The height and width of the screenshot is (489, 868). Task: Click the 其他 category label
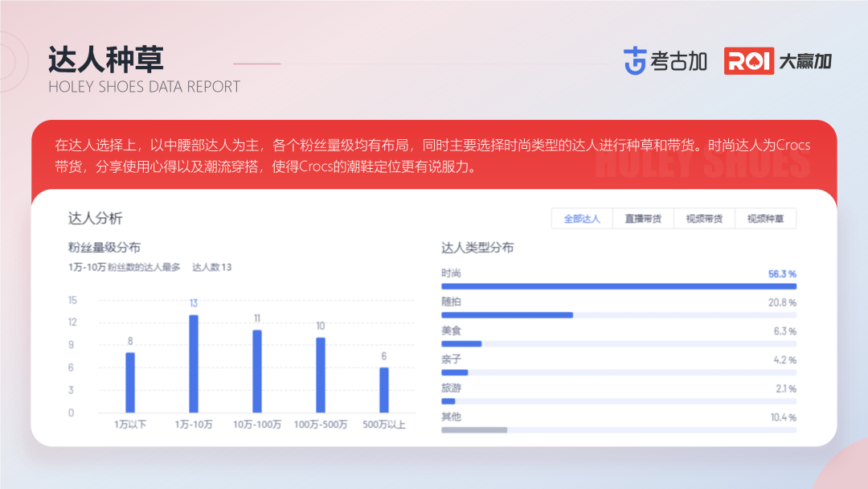click(x=451, y=417)
